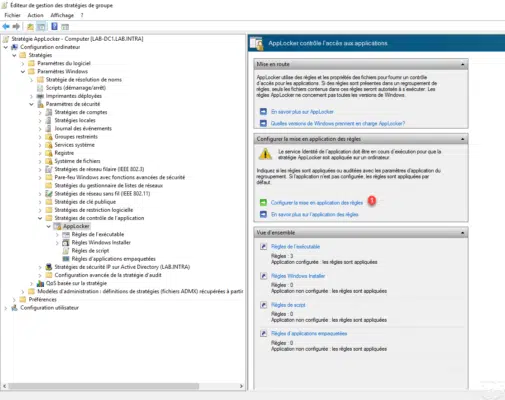Click the Règles de l'exécutable tree icon
Screen dimensions: 505x400
[66, 235]
